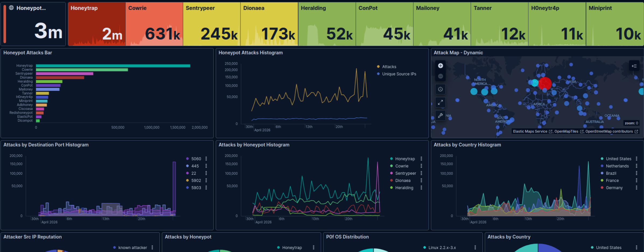Select the Cowrie 631k metric tile
This screenshot has height=252, width=644.
tap(154, 24)
